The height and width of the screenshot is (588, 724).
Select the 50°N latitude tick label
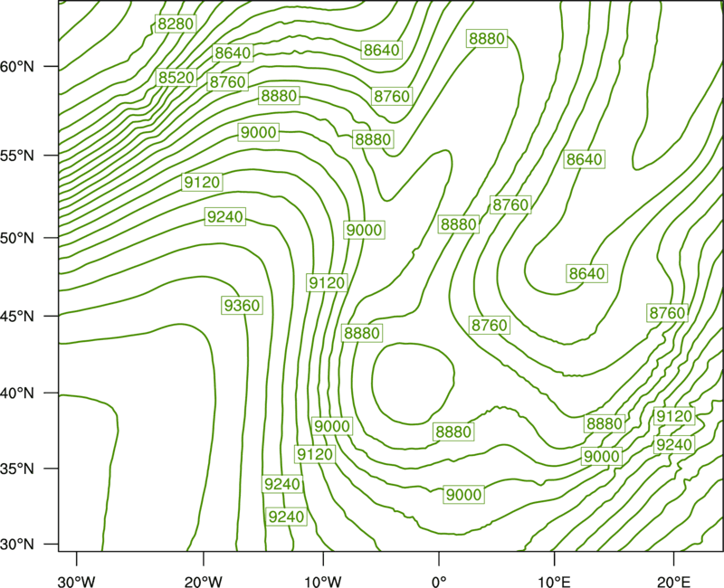(17, 238)
